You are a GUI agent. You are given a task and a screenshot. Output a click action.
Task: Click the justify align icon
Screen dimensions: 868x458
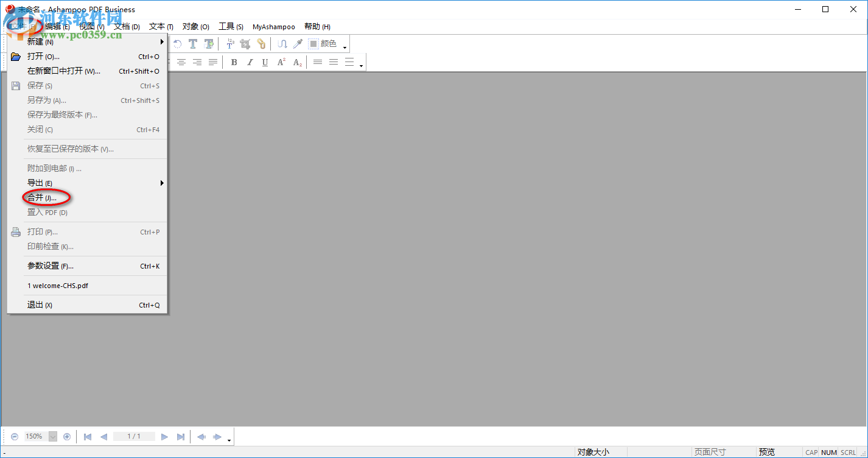pyautogui.click(x=213, y=62)
